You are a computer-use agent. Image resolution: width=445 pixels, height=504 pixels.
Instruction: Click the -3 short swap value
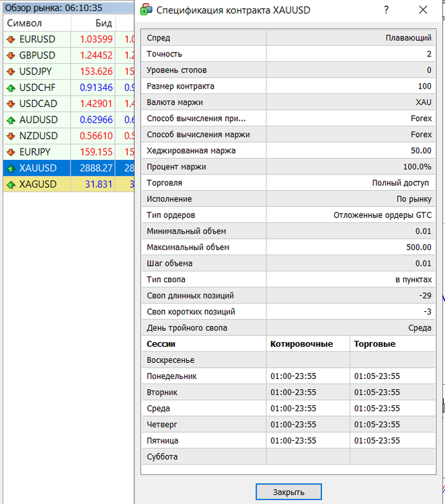click(x=428, y=311)
